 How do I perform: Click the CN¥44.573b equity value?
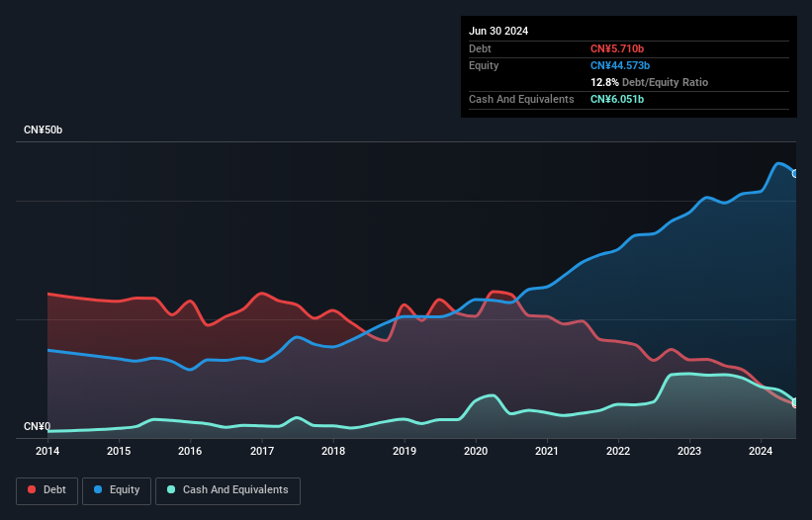click(x=620, y=65)
